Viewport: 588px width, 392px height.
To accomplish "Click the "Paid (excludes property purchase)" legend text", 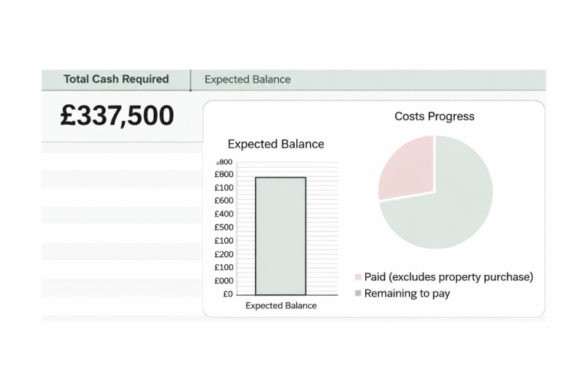I will [x=449, y=277].
